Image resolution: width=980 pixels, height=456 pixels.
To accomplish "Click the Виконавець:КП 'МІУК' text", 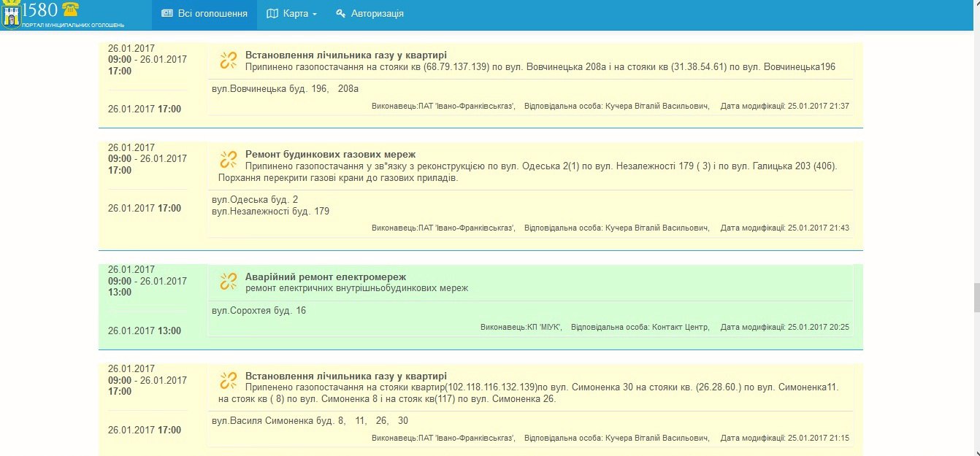I will point(521,327).
